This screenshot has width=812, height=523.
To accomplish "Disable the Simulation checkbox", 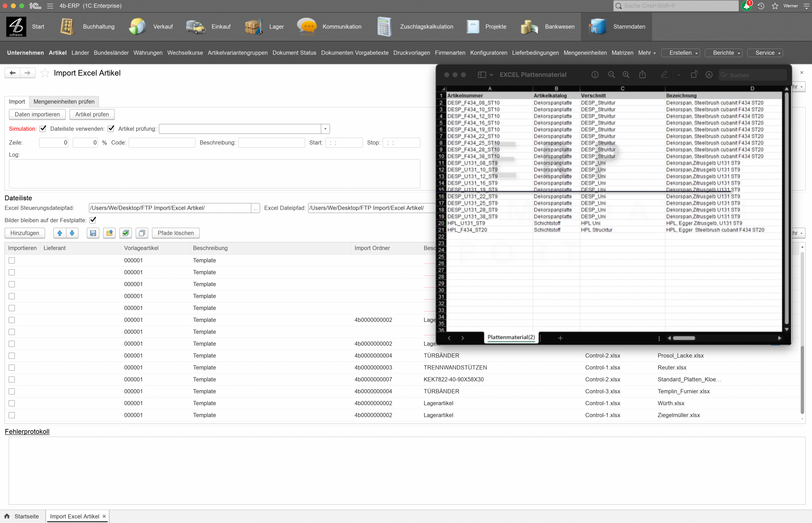I will click(43, 129).
